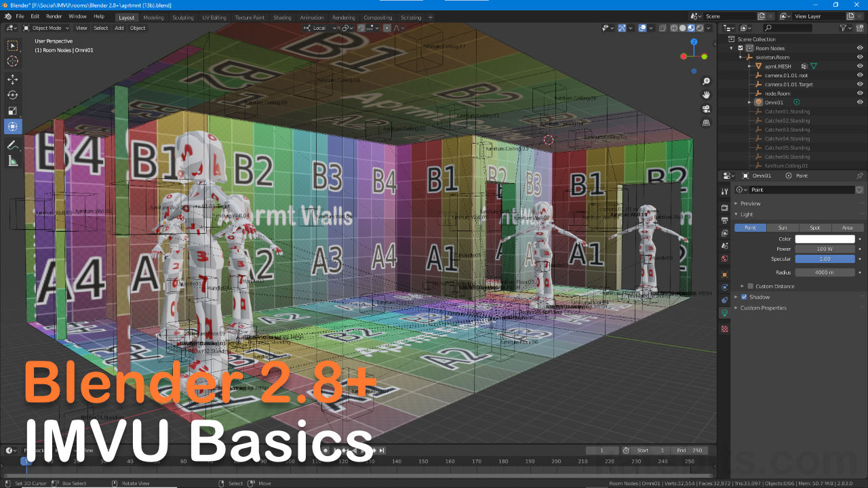Screen dimensions: 868x488
Task: Click the viewport zoom magnifier icon
Action: (x=706, y=81)
